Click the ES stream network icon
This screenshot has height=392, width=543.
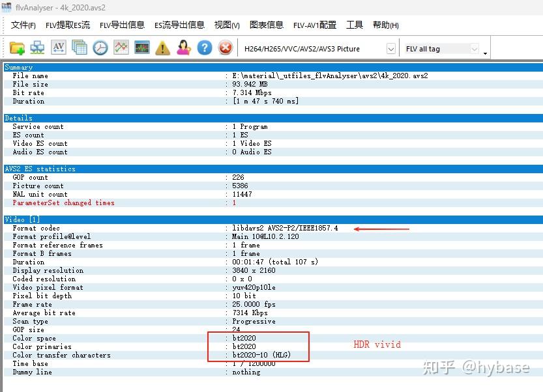tap(37, 47)
